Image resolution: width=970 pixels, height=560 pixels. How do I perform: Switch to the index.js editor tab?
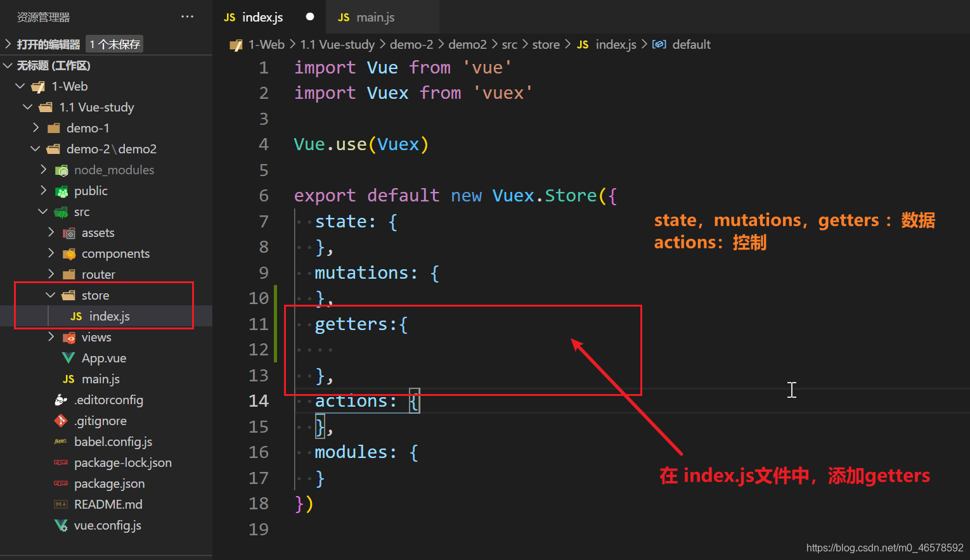(x=269, y=17)
